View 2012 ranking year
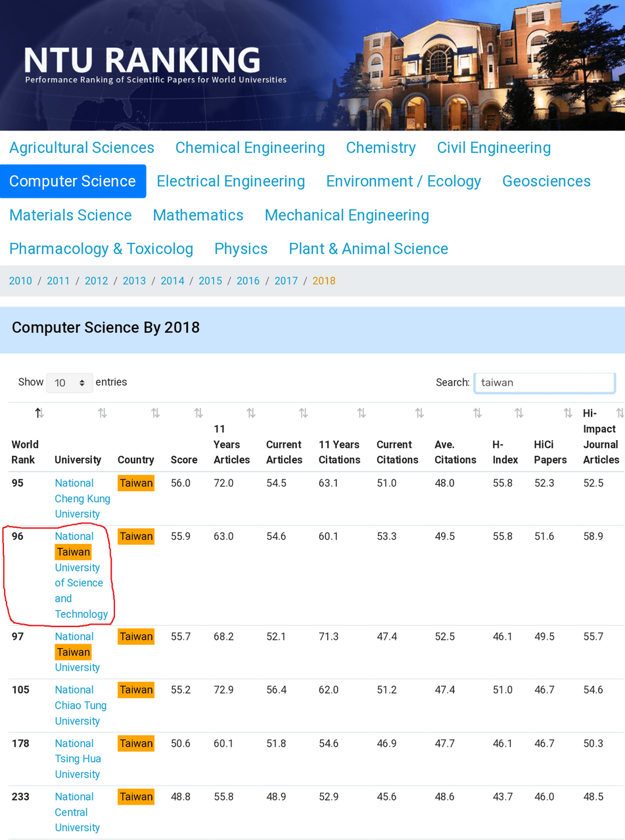 coord(96,281)
